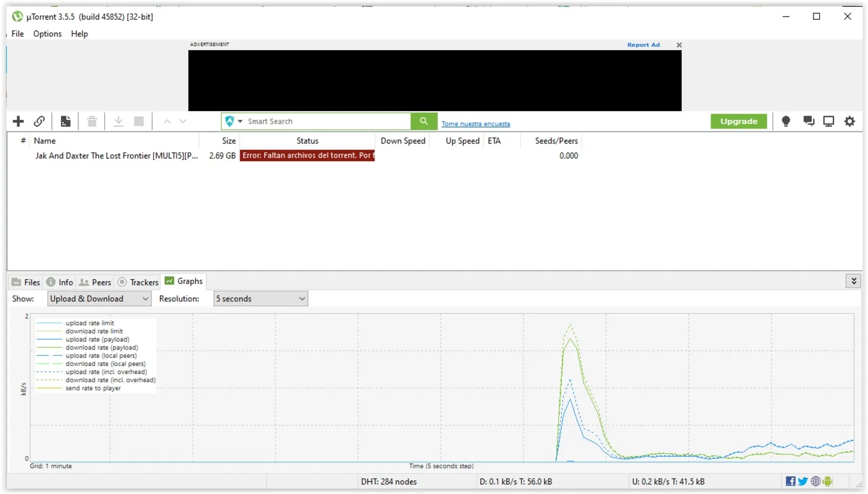Open the Resolution 5 seconds dropdown
Viewport: 868px width, 494px height.
(261, 299)
